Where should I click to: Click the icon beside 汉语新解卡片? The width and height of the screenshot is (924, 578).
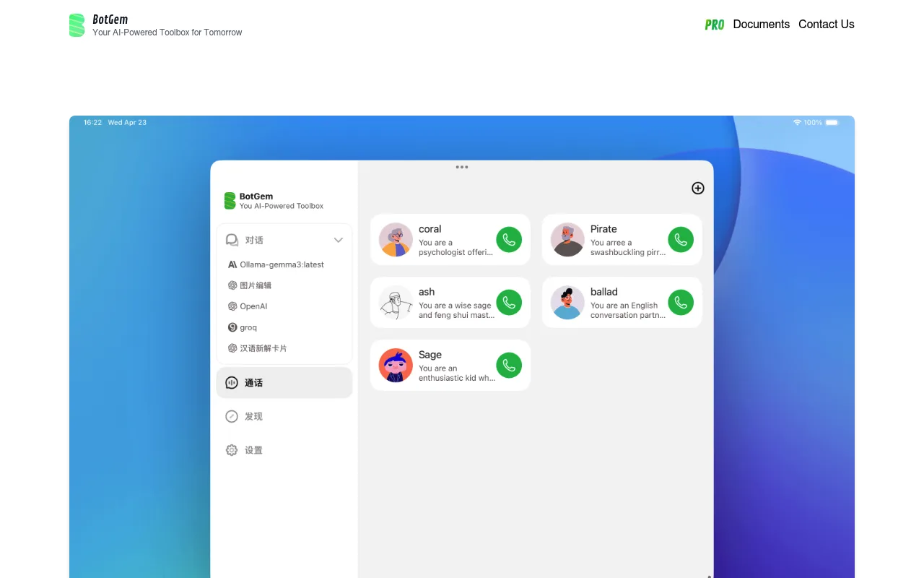[x=232, y=348]
